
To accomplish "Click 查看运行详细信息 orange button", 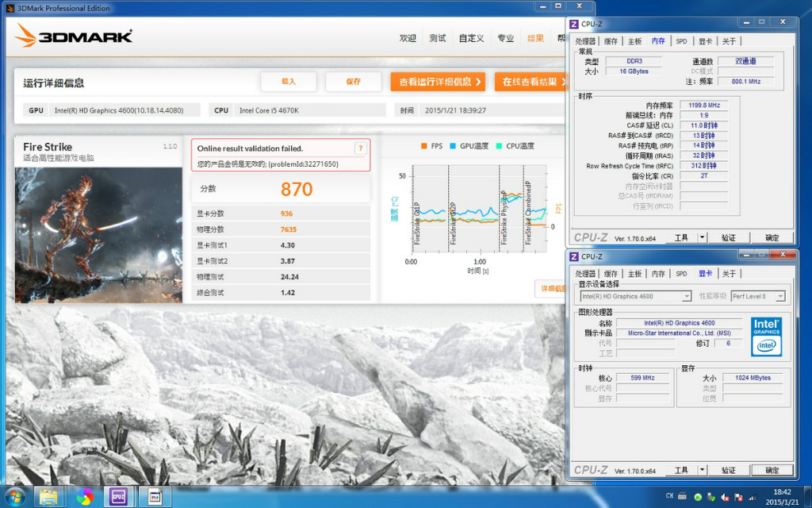I will coord(438,82).
